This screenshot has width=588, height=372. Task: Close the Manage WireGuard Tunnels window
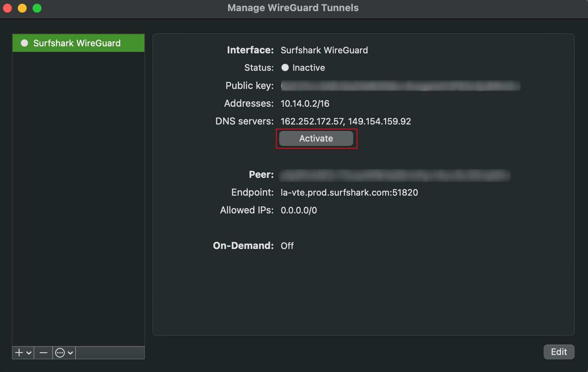click(x=7, y=8)
